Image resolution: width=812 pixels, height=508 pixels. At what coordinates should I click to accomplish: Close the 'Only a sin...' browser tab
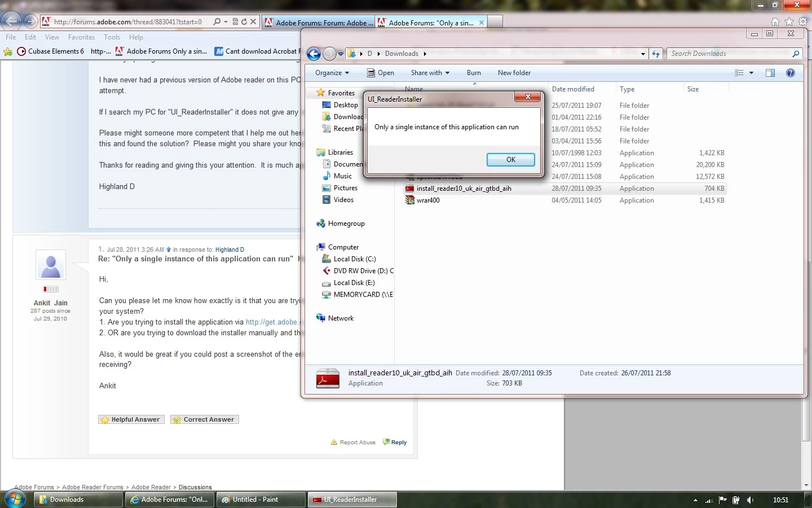pos(481,23)
